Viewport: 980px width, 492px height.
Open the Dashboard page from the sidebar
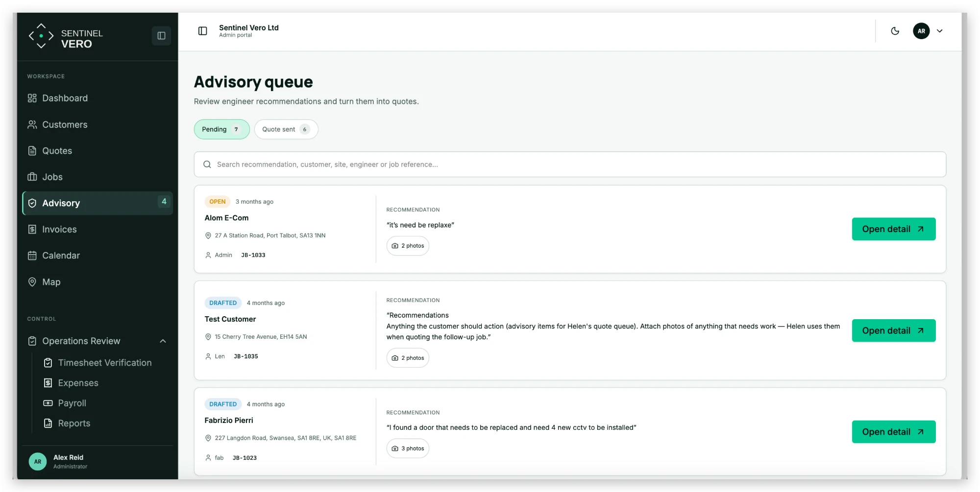pos(97,98)
